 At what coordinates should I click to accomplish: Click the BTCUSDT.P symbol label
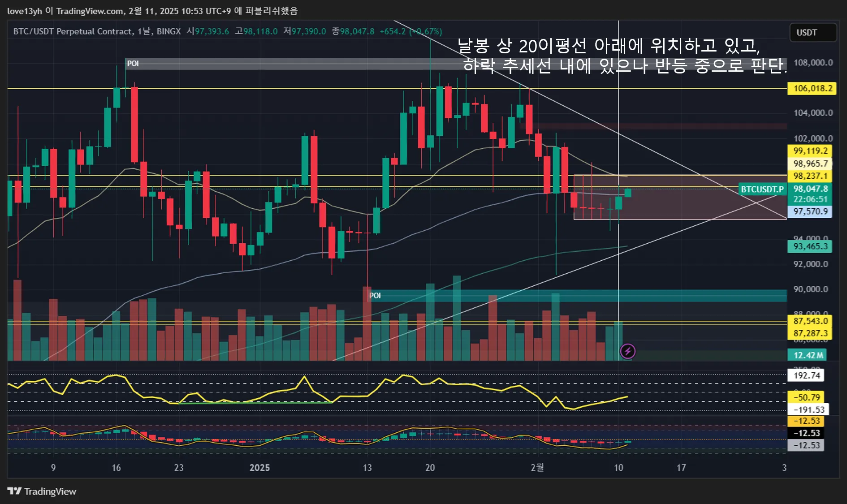tap(762, 189)
